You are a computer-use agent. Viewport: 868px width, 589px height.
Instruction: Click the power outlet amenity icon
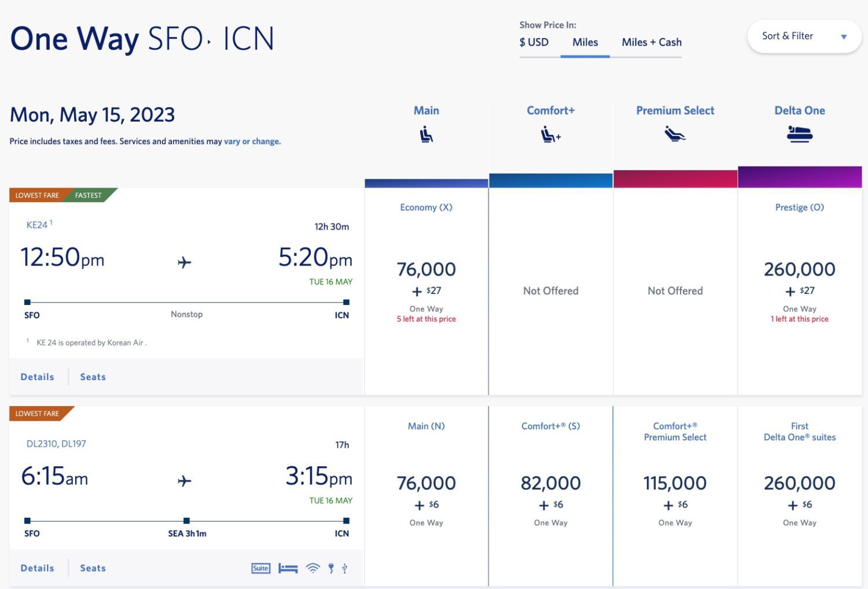click(x=331, y=568)
